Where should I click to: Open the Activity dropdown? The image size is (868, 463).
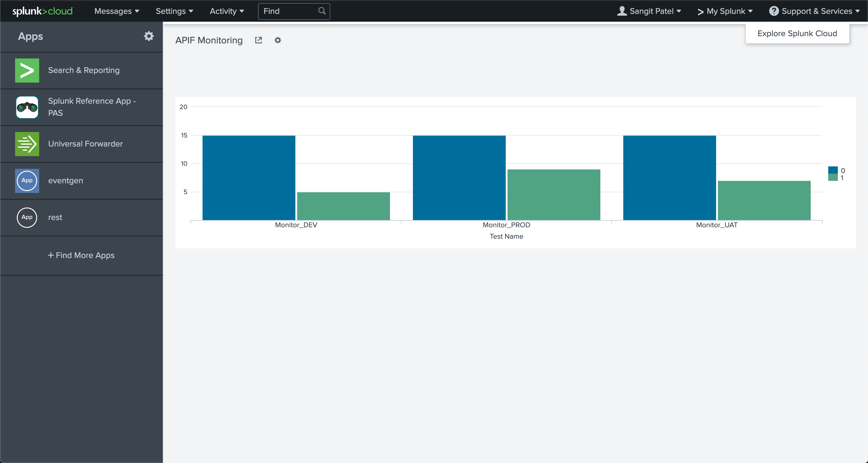226,11
